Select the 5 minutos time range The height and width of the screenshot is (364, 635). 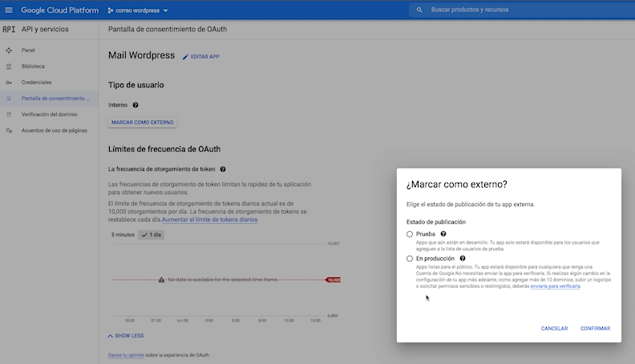123,235
